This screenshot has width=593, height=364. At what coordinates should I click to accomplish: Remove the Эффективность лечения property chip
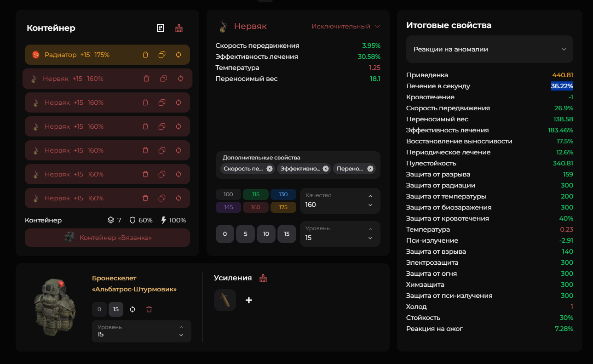tap(326, 169)
